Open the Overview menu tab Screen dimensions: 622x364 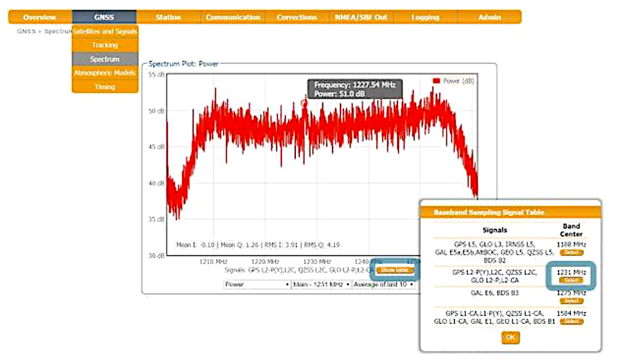click(40, 17)
